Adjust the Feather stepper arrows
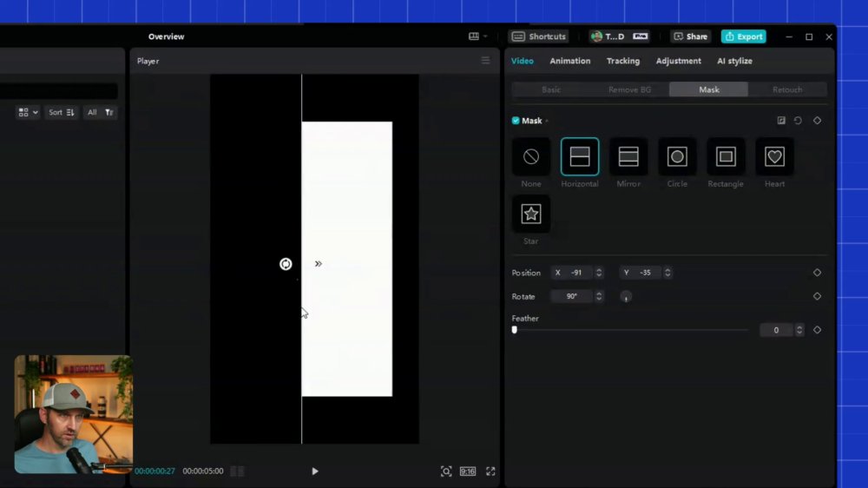The width and height of the screenshot is (868, 488). point(799,330)
